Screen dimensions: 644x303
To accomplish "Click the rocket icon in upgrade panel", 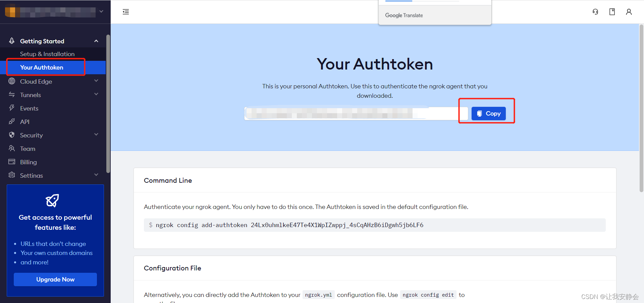I will [x=52, y=201].
